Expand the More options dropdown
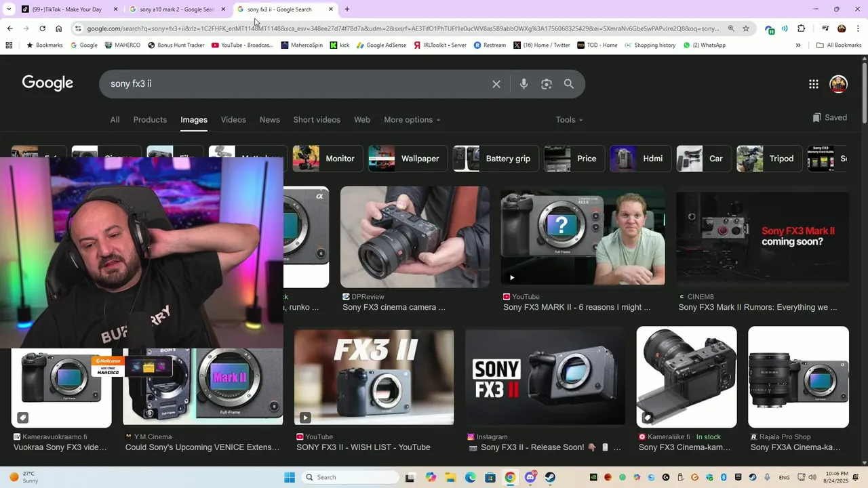Screen dimensions: 868x488 [412, 120]
